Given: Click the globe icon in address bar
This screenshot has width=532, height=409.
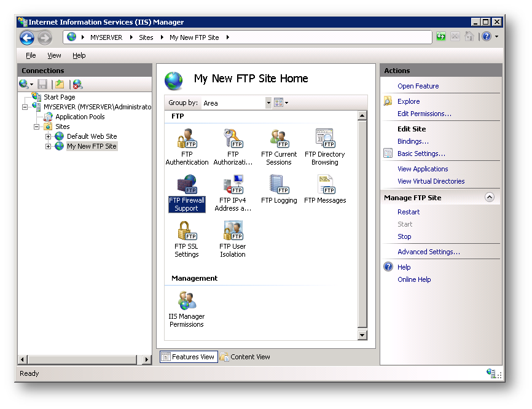Looking at the screenshot, I should (x=72, y=37).
